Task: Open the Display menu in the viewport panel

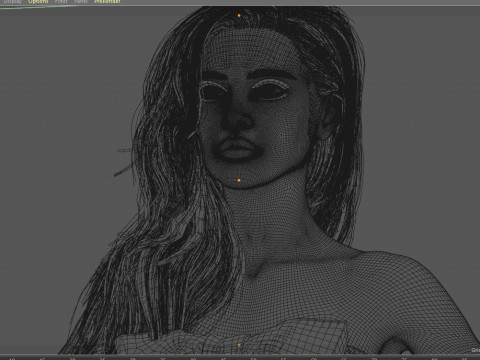Action: [13, 1]
